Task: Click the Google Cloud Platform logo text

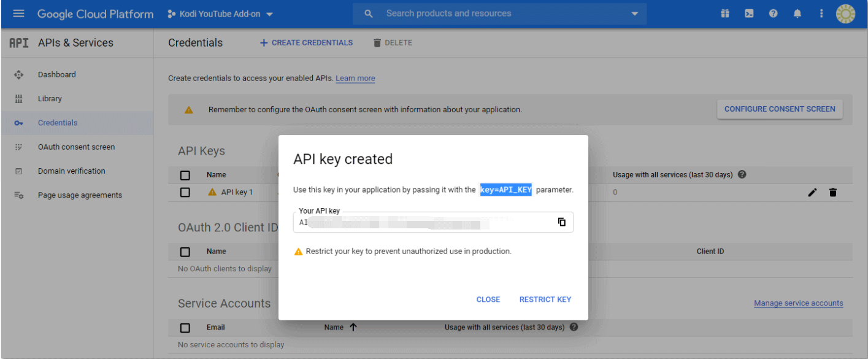Action: coord(95,14)
